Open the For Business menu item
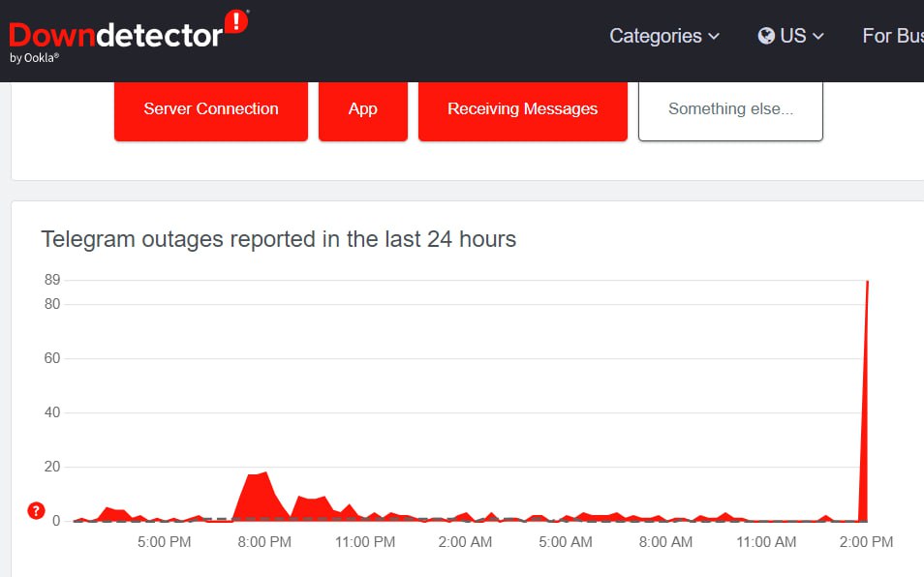 pos(892,36)
